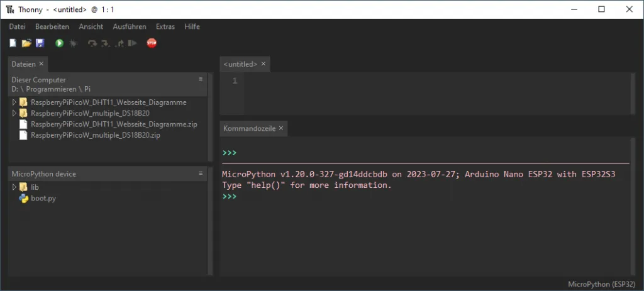
Task: Open the Ausführen menu
Action: pyautogui.click(x=130, y=26)
